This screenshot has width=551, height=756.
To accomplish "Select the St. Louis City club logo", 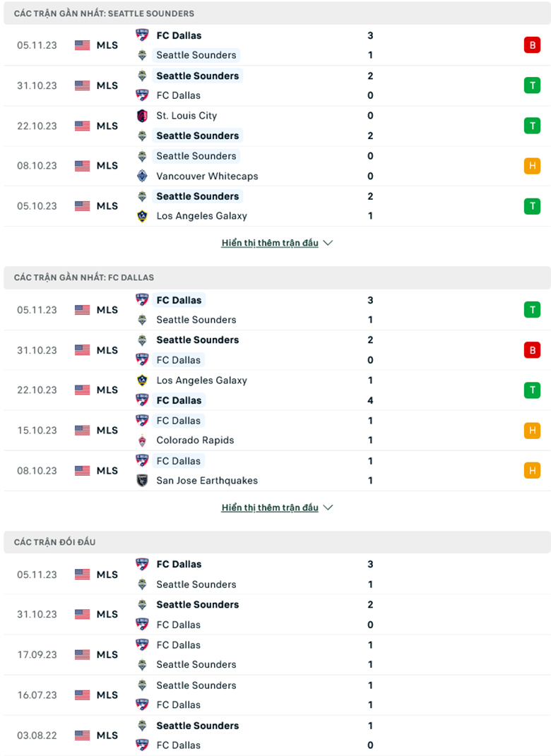I will point(143,116).
